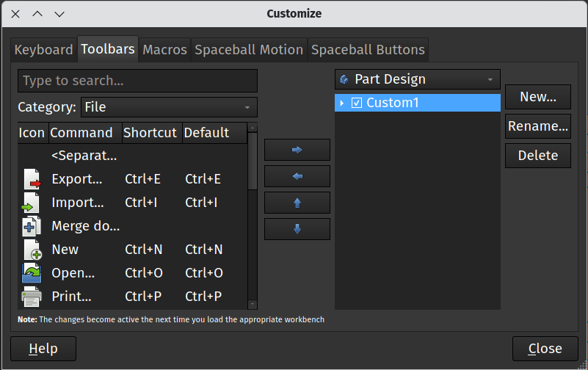
Task: Click the Print command icon
Action: [x=32, y=297]
